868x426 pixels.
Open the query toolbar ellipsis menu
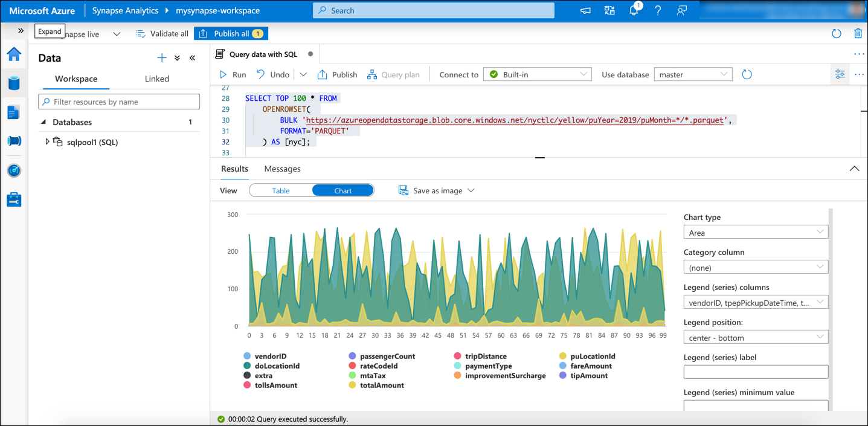coord(859,74)
